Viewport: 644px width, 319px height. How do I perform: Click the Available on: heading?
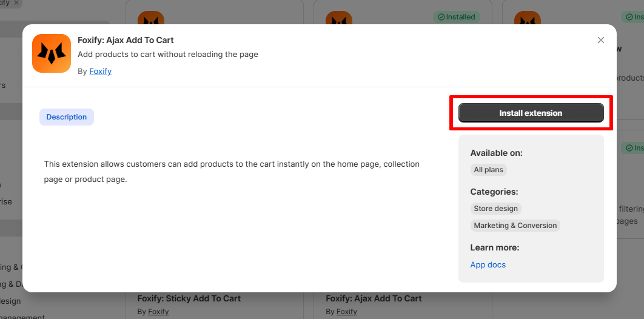496,153
